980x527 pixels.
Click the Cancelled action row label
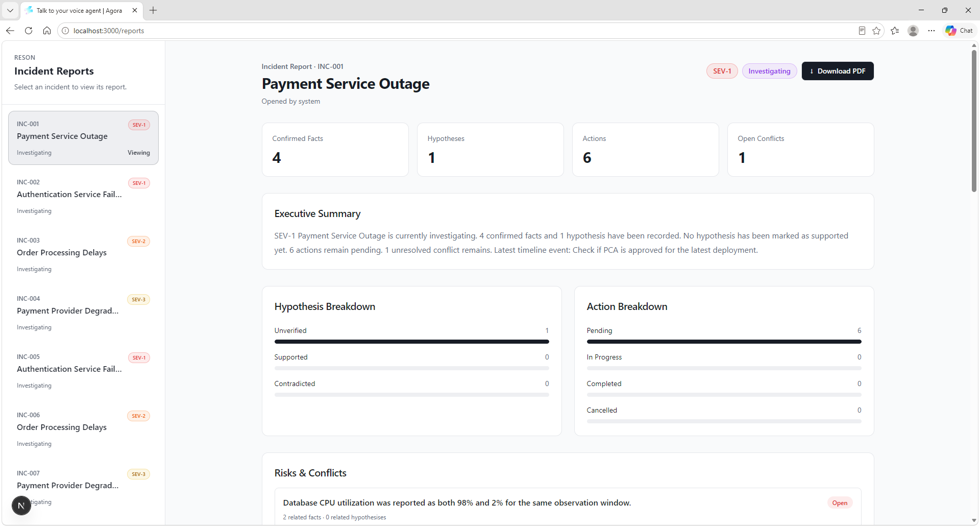[602, 410]
